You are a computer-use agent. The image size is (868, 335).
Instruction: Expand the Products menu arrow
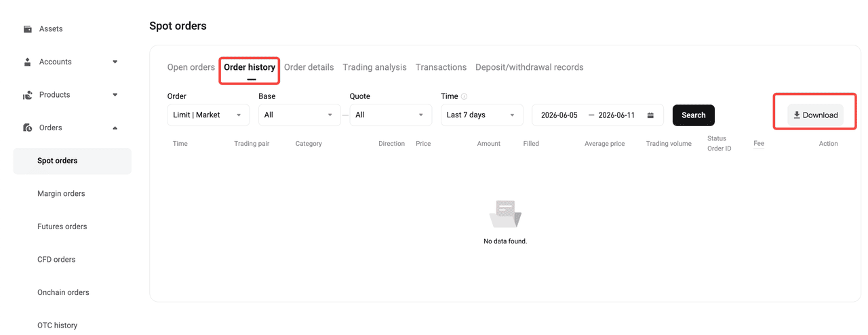115,95
